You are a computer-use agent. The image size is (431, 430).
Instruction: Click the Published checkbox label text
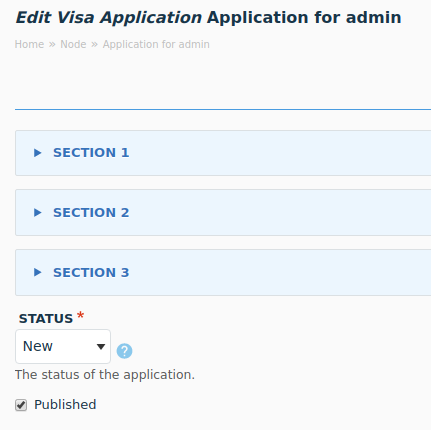coord(65,405)
